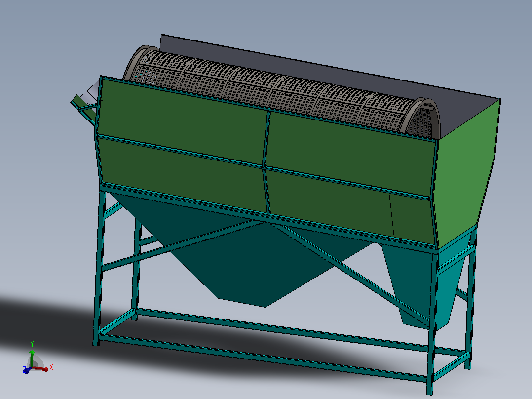The image size is (532, 399).
Task: Select the feed chute beside the drum inlet
Action: (85, 102)
